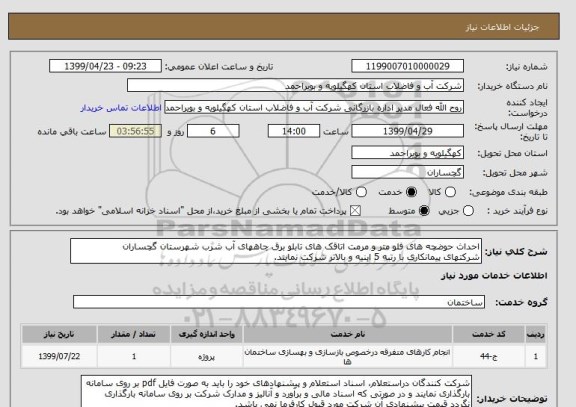Click the تعداد / مقدار column header
576x407 pixels.
134,334
